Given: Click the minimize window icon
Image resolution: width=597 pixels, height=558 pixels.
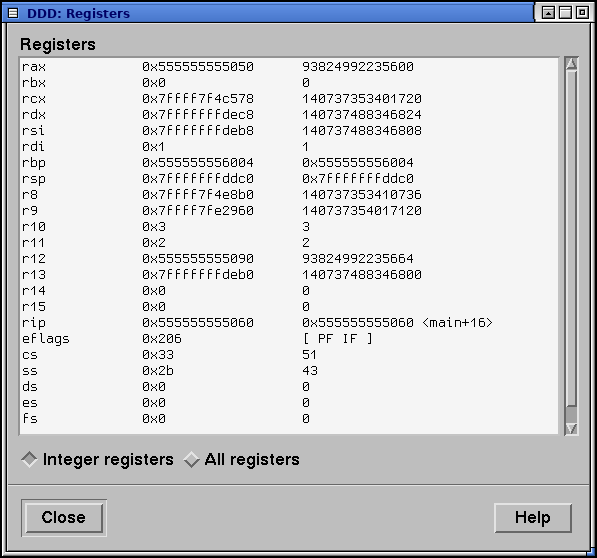Looking at the screenshot, I should [x=548, y=13].
